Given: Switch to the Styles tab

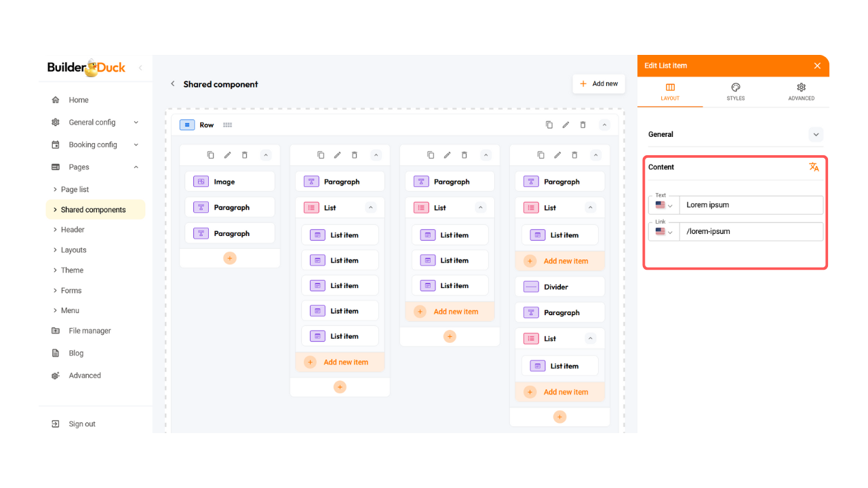Looking at the screenshot, I should 735,91.
